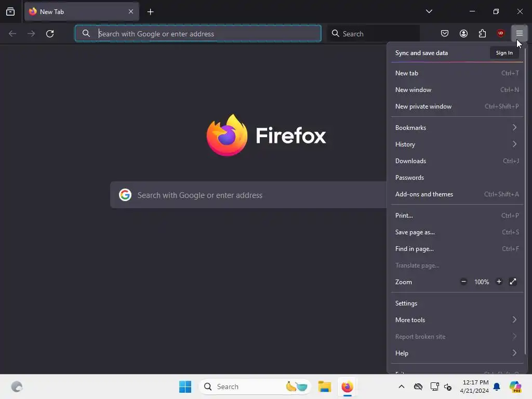Click Sign In button in menu
The height and width of the screenshot is (399, 532).
[504, 52]
